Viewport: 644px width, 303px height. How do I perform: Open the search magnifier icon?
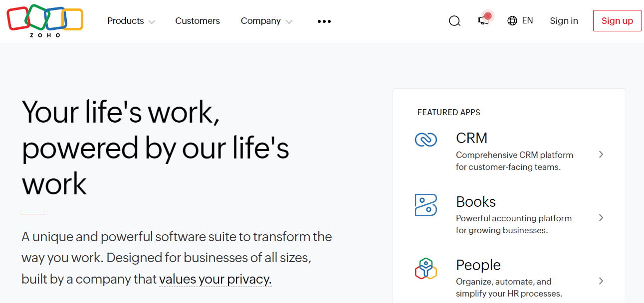(454, 21)
